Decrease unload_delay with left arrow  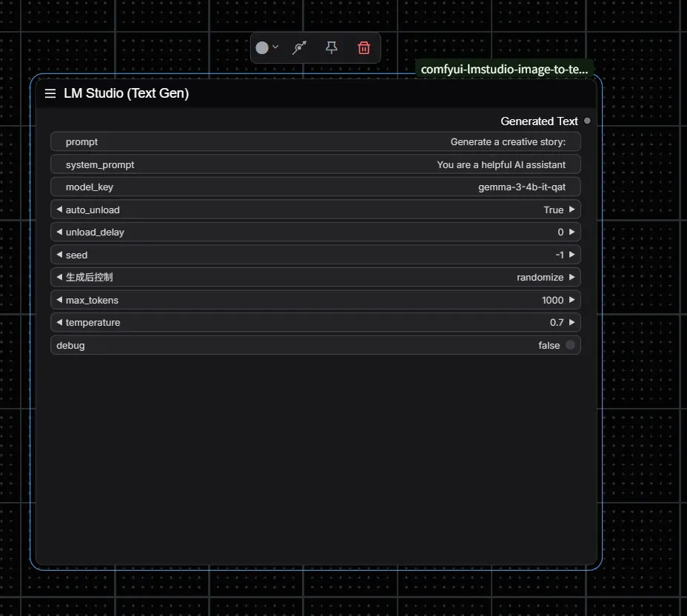click(59, 232)
